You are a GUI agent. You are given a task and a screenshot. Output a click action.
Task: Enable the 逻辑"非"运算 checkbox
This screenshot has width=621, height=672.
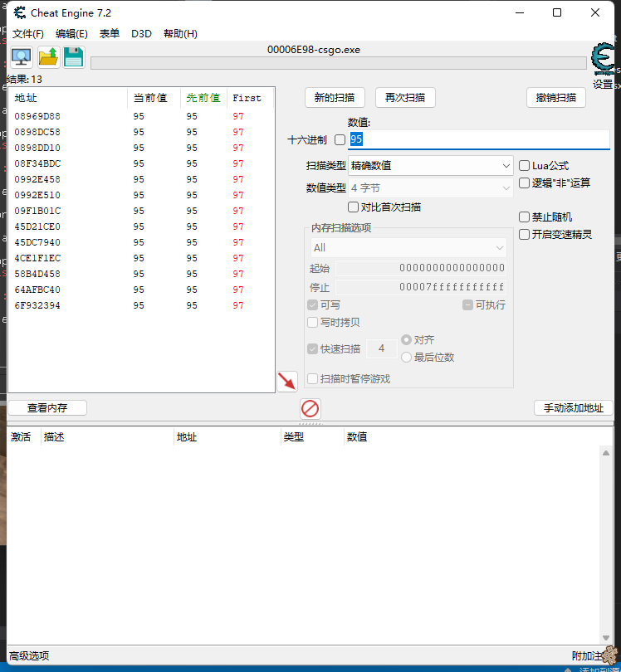pos(524,183)
